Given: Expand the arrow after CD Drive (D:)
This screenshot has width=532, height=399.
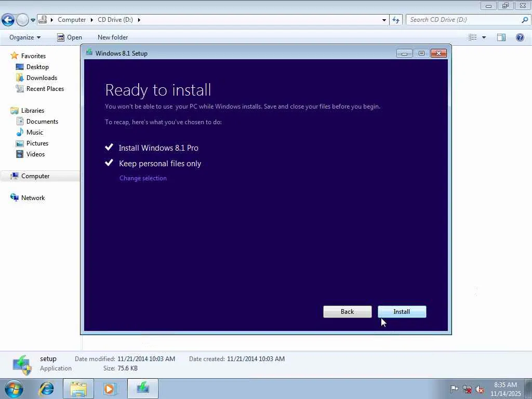Looking at the screenshot, I should 139,20.
